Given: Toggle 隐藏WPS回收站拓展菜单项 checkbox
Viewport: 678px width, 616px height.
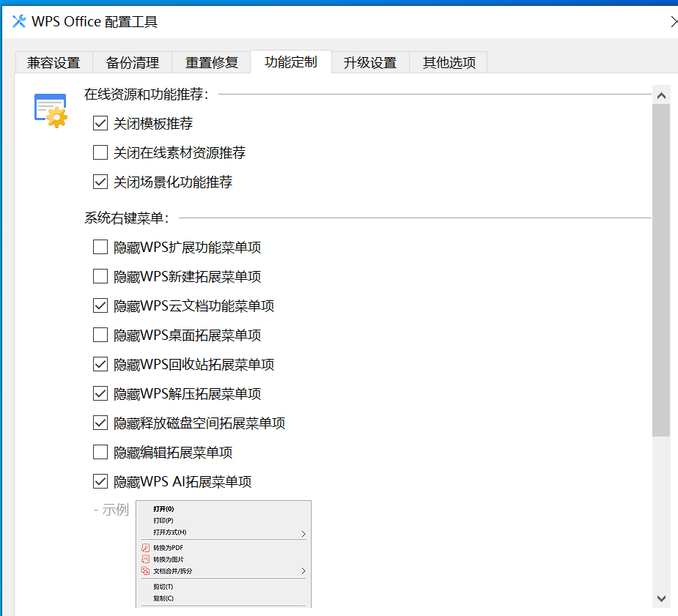Looking at the screenshot, I should (x=100, y=364).
